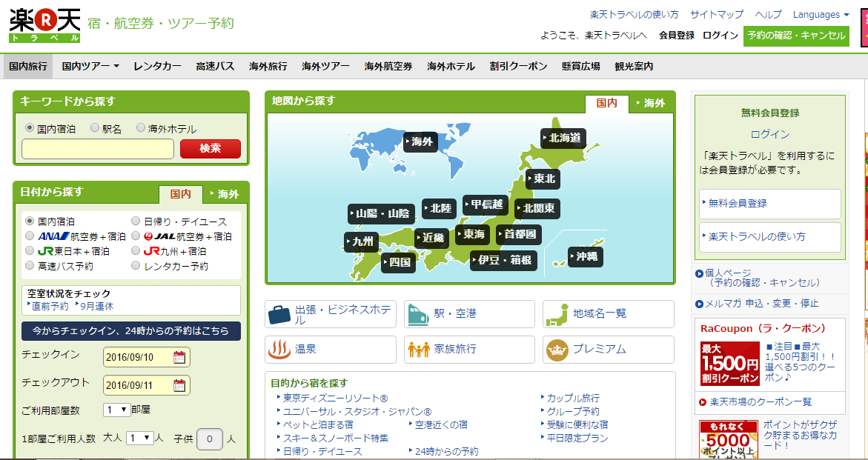Expand the 国内ツアー navigation menu

(x=90, y=67)
